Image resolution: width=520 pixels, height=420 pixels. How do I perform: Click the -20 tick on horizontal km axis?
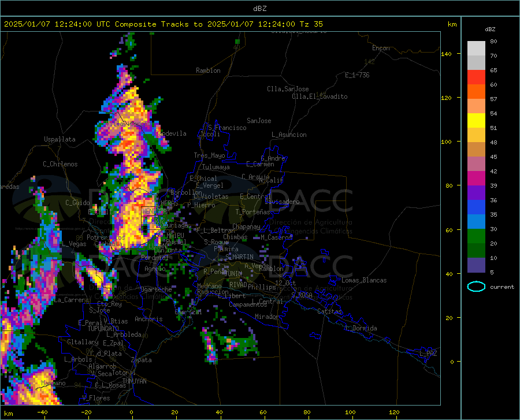coord(86,412)
